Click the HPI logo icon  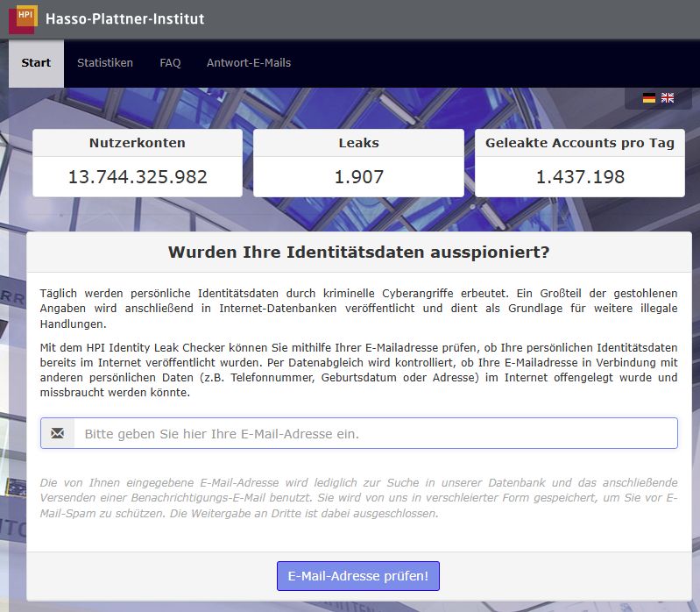coord(23,19)
